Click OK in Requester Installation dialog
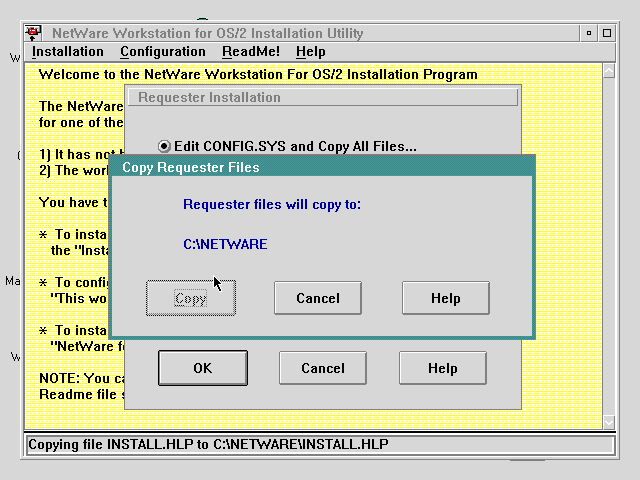The image size is (640, 480). (203, 368)
